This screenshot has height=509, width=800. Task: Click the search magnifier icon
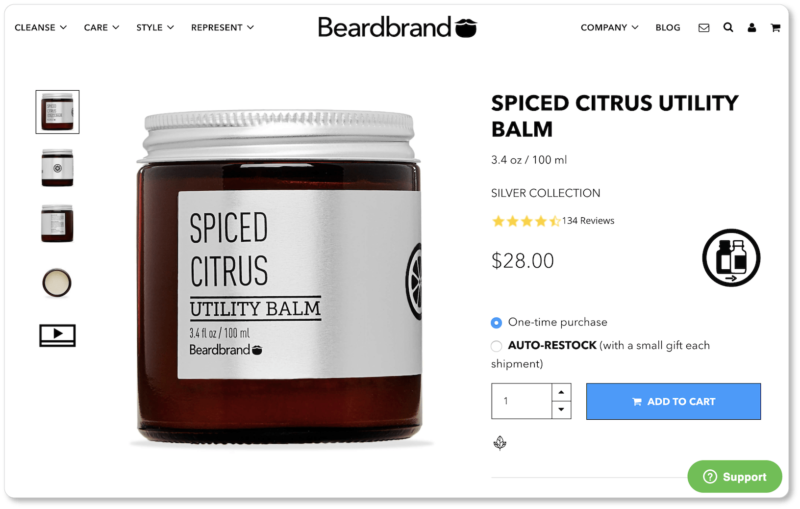(728, 28)
